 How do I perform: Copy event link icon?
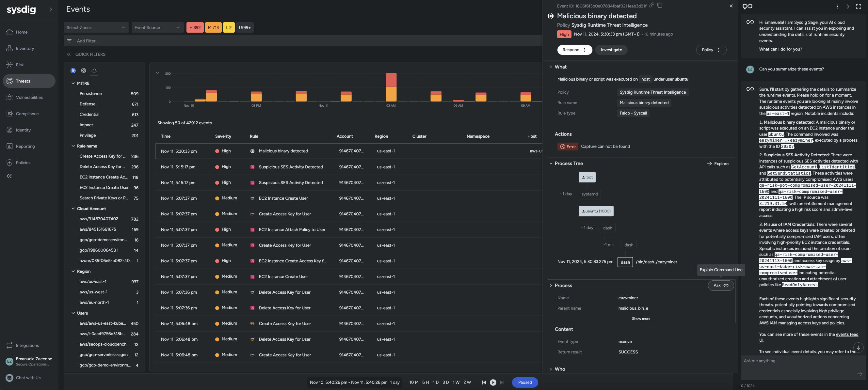tap(652, 6)
